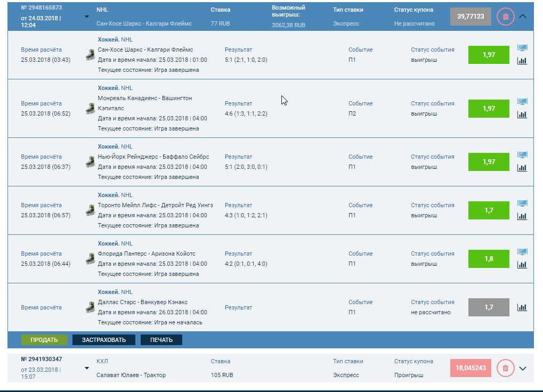
Task: View bar chart stats for Rangers – Buffalo
Action: [x=522, y=168]
